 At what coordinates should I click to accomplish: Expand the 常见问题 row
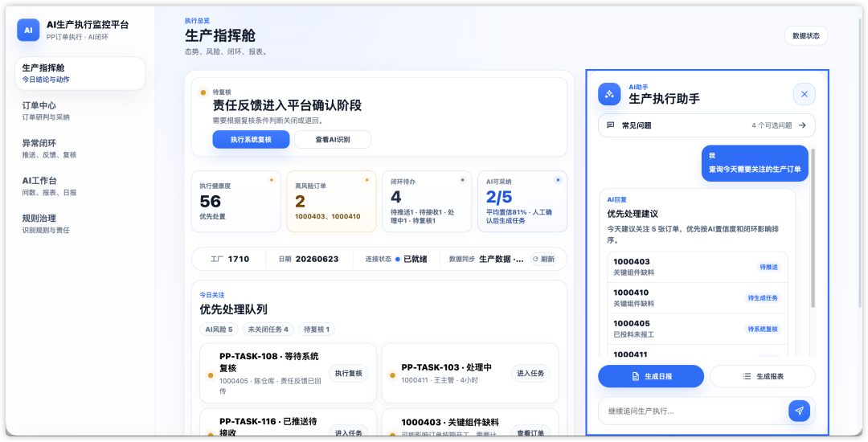[707, 125]
